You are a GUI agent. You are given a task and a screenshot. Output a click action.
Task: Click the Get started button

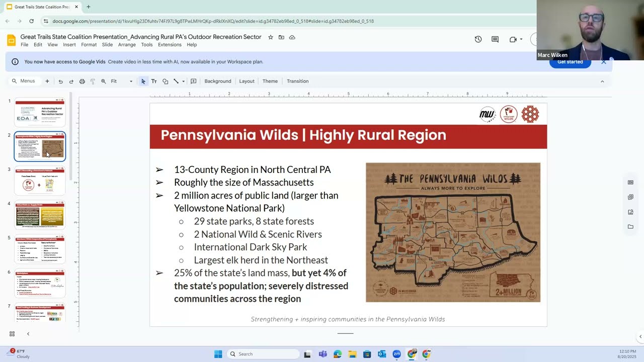pyautogui.click(x=570, y=63)
